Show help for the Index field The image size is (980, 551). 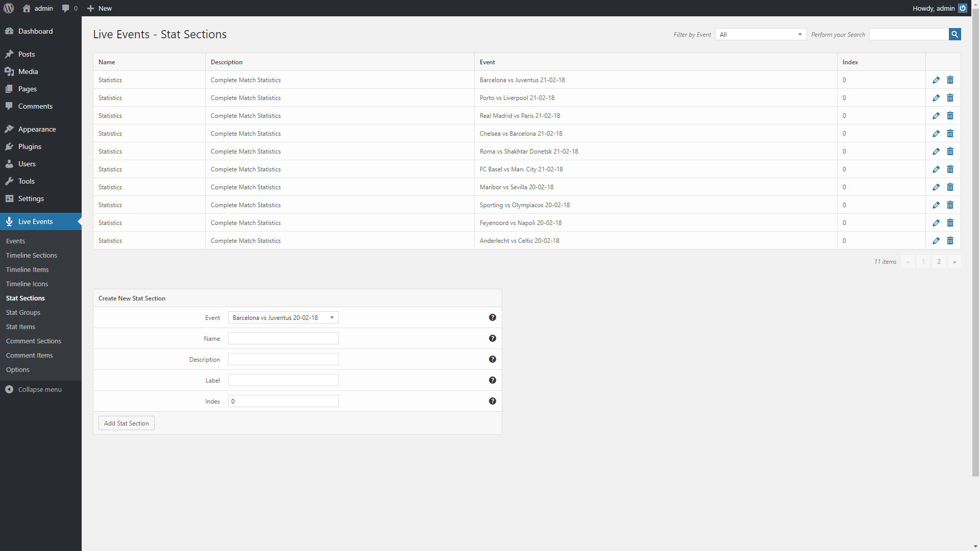(492, 401)
